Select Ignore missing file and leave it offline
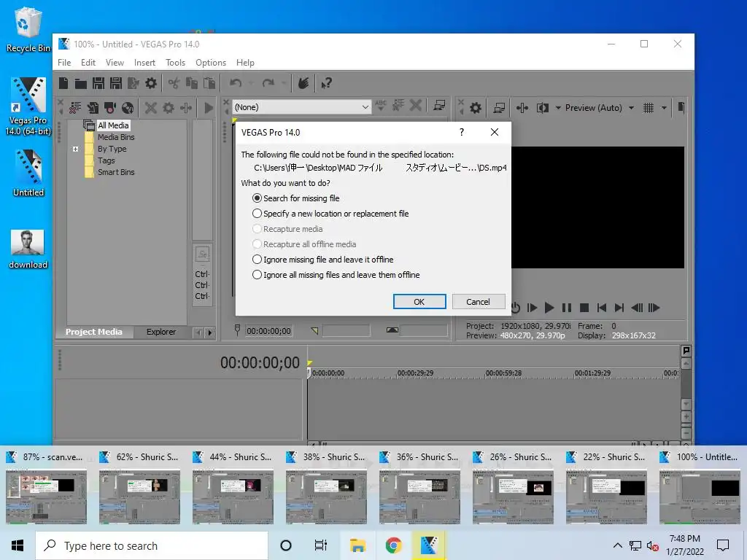The height and width of the screenshot is (560, 747). [x=322, y=260]
